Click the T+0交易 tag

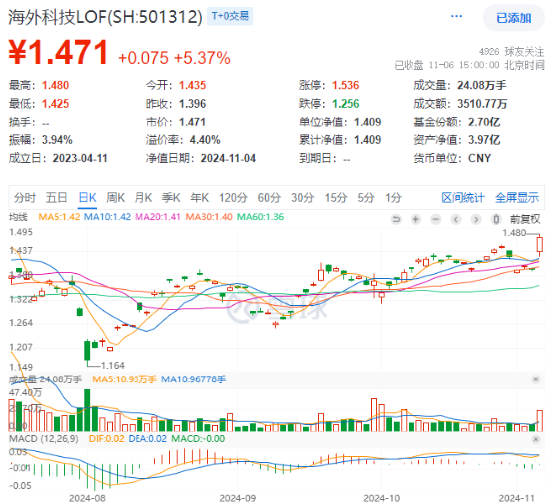[230, 16]
